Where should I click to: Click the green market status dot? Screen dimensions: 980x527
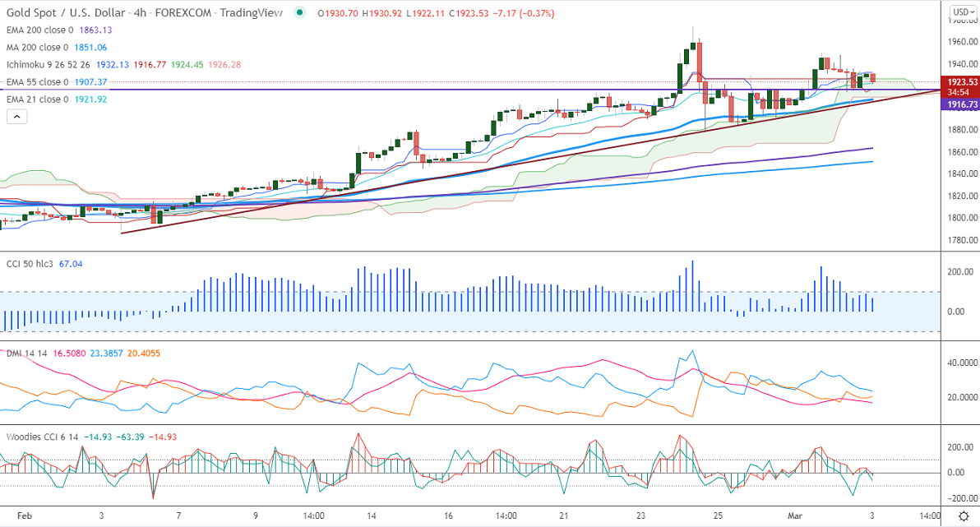(x=300, y=12)
